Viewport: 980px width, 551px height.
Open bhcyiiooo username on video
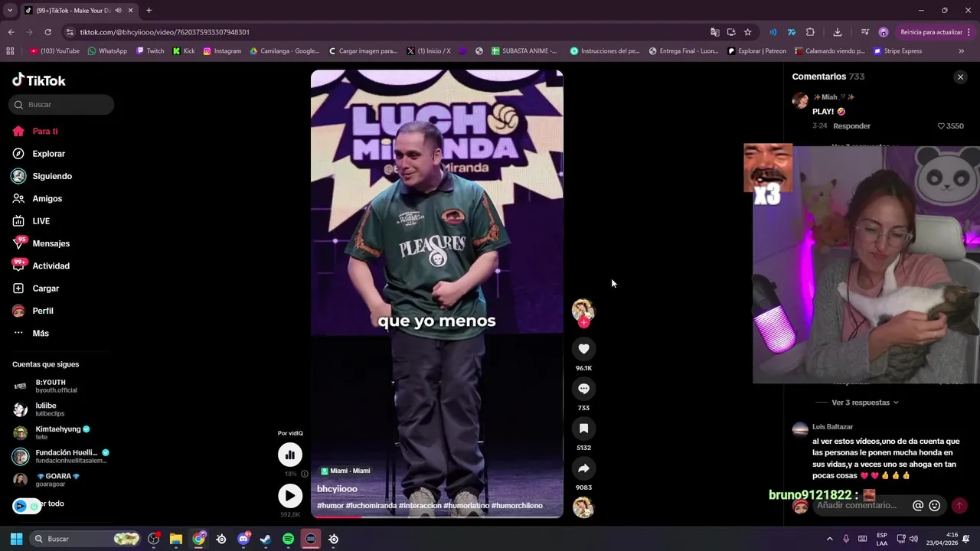337,489
